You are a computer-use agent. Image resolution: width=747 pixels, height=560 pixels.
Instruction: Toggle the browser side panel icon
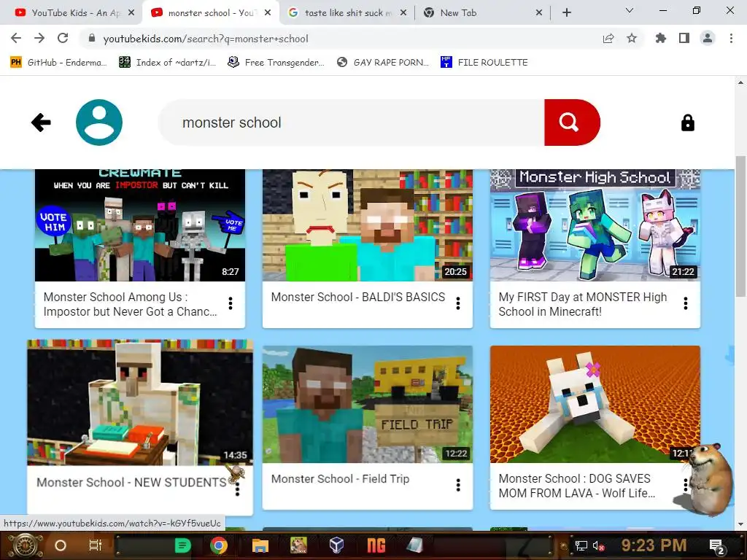pos(684,38)
